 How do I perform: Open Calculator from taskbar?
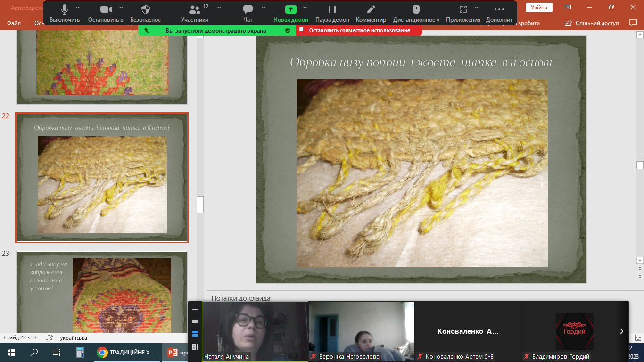click(80, 353)
